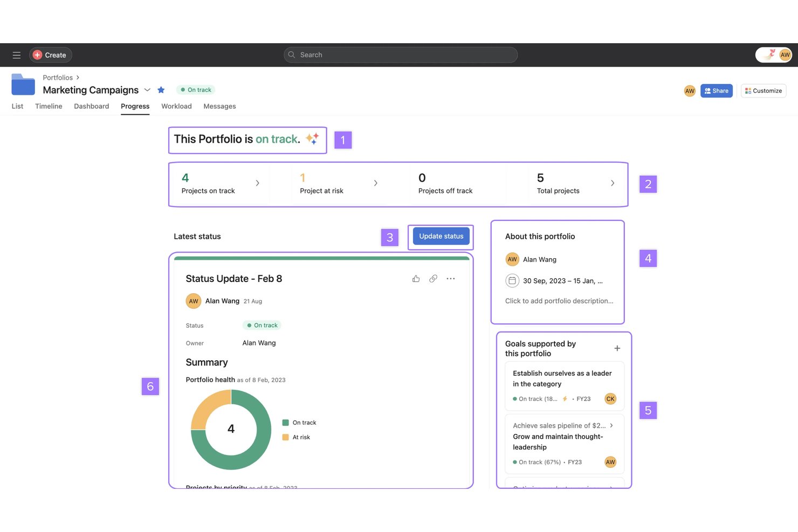Click the 0 Projects off track stat
This screenshot has width=798, height=532.
pos(445,184)
